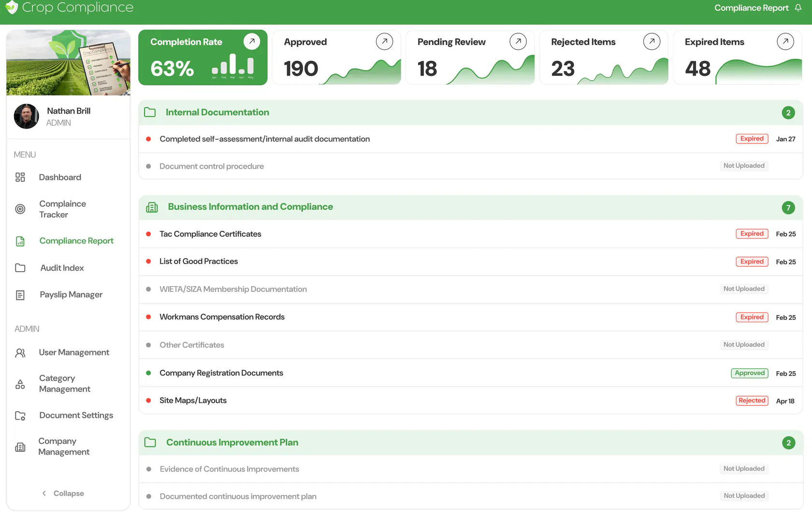Click the Document Settings folder-gear icon
The height and width of the screenshot is (518, 812).
(20, 416)
